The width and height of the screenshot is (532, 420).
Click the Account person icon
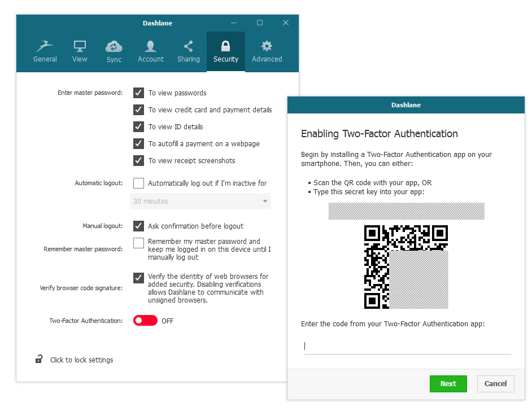point(150,47)
